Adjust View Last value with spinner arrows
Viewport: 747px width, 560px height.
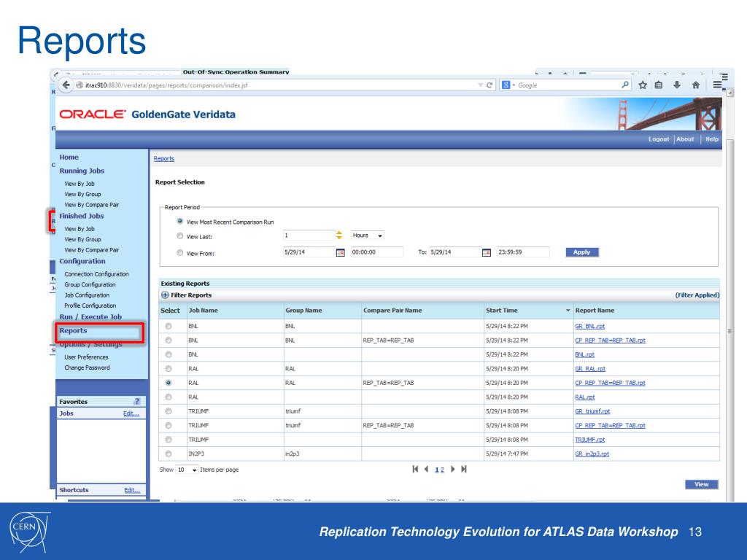coord(339,236)
